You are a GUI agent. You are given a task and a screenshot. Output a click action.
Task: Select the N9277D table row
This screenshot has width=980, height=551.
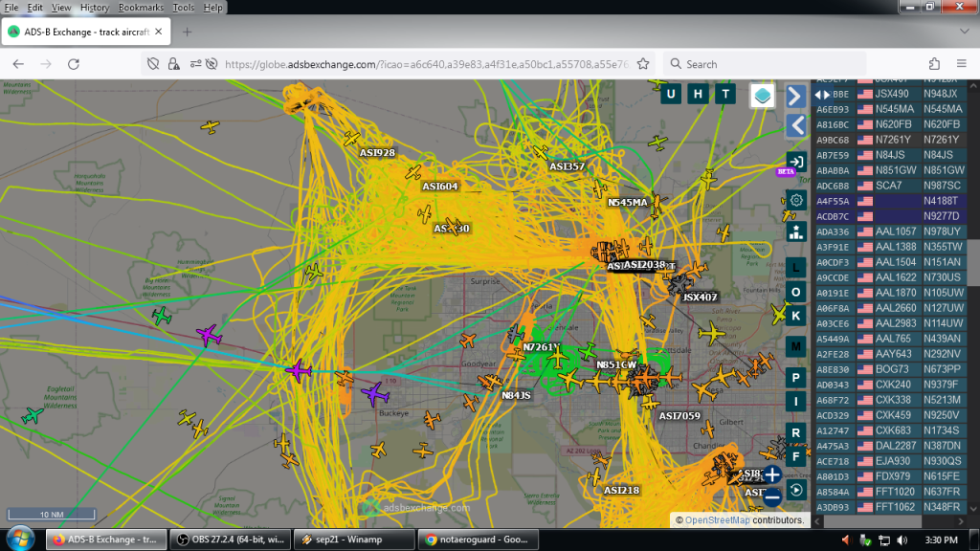click(x=891, y=216)
